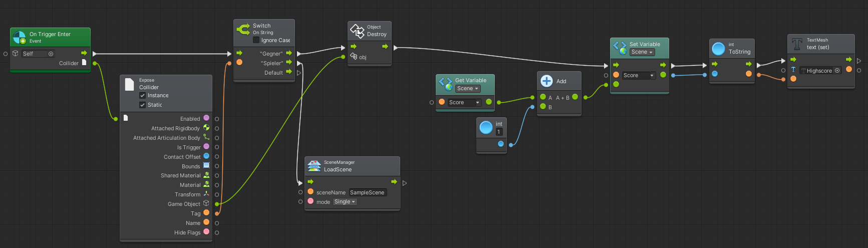Open the LoadScene mode Single dropdown
This screenshot has height=248, width=868.
[x=345, y=202]
